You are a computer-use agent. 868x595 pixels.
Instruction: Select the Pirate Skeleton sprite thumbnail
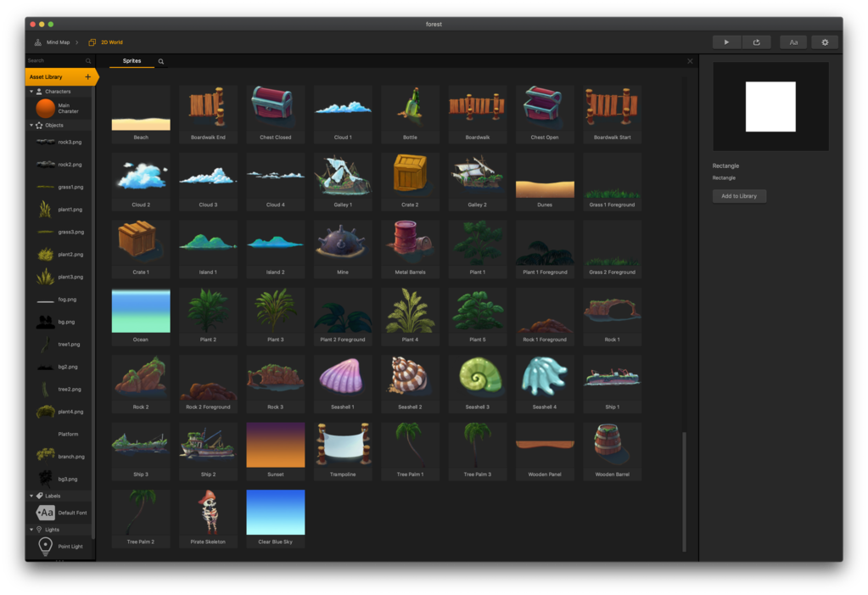(x=208, y=513)
